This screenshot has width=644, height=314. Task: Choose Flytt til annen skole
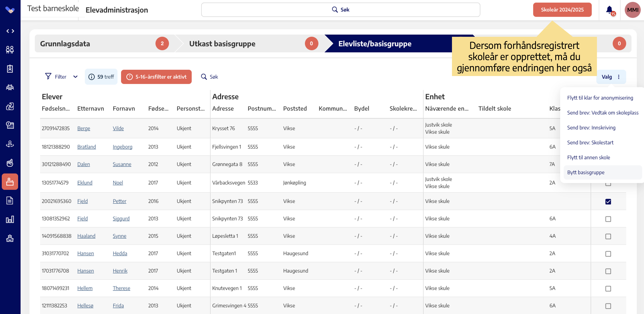point(588,157)
